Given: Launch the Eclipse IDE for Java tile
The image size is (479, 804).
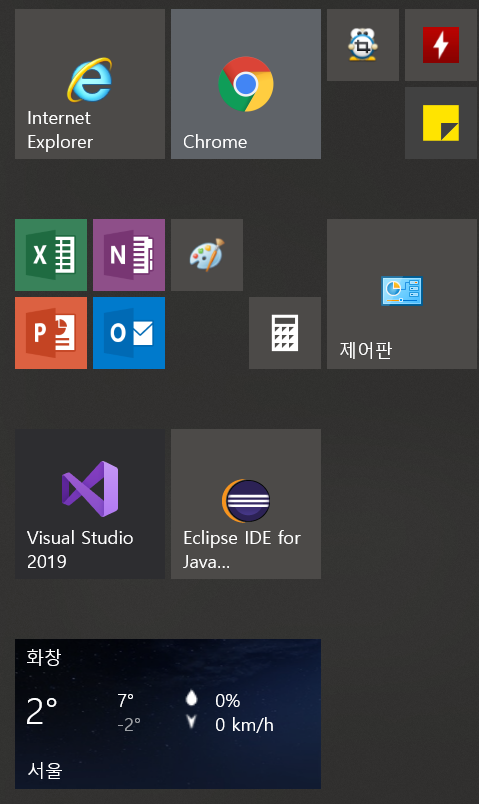Looking at the screenshot, I should (x=246, y=505).
